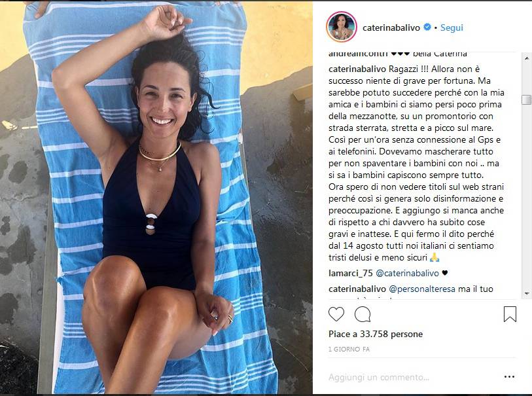Click the comments scrollbar down arrow
532x396 pixels.
pyautogui.click(x=527, y=293)
